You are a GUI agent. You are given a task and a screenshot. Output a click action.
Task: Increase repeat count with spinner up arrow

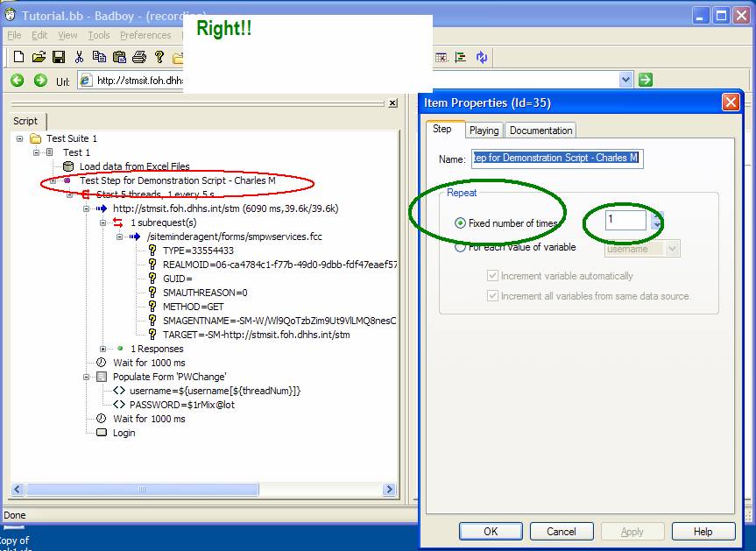click(657, 215)
